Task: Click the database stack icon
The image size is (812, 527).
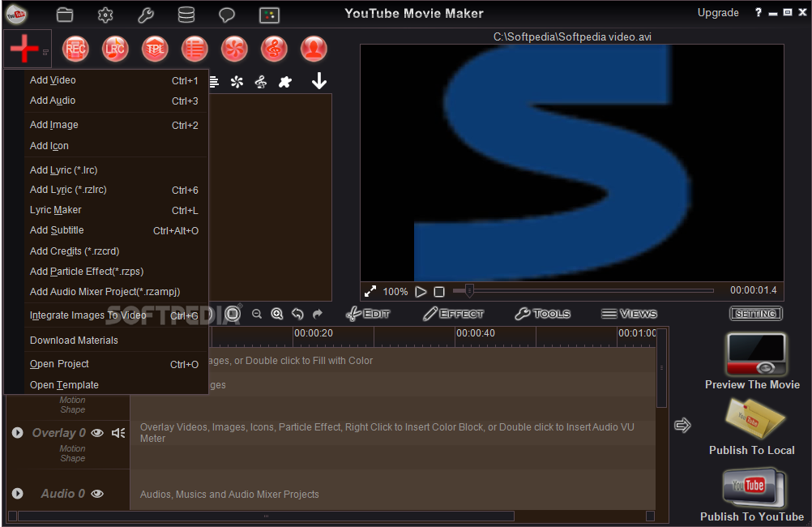Action: tap(186, 15)
